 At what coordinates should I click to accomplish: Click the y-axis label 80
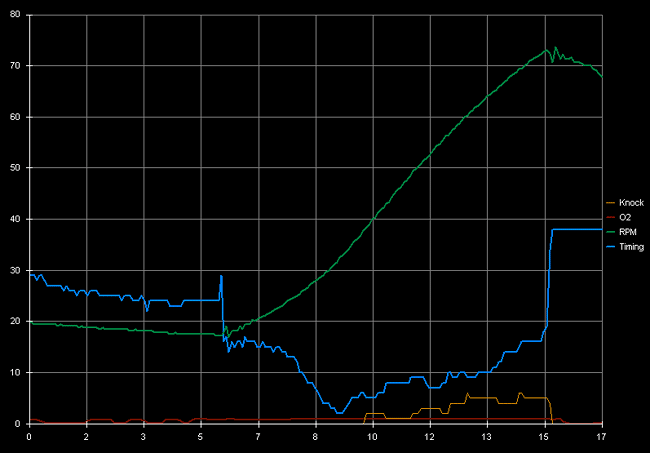coord(14,15)
